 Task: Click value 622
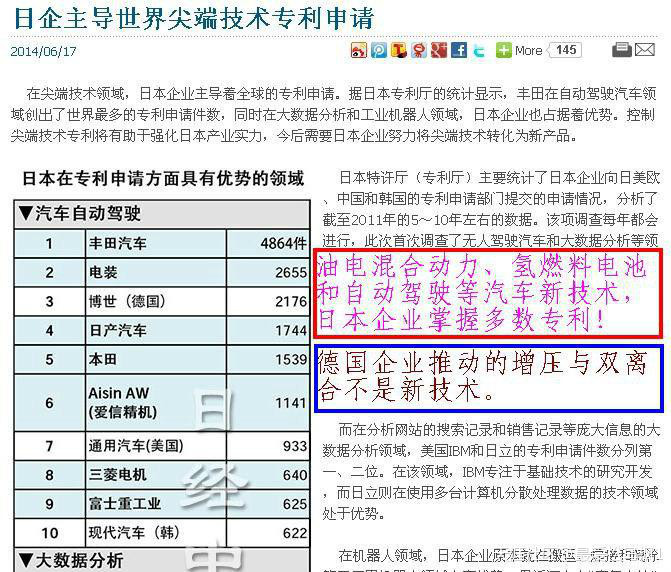(x=295, y=533)
